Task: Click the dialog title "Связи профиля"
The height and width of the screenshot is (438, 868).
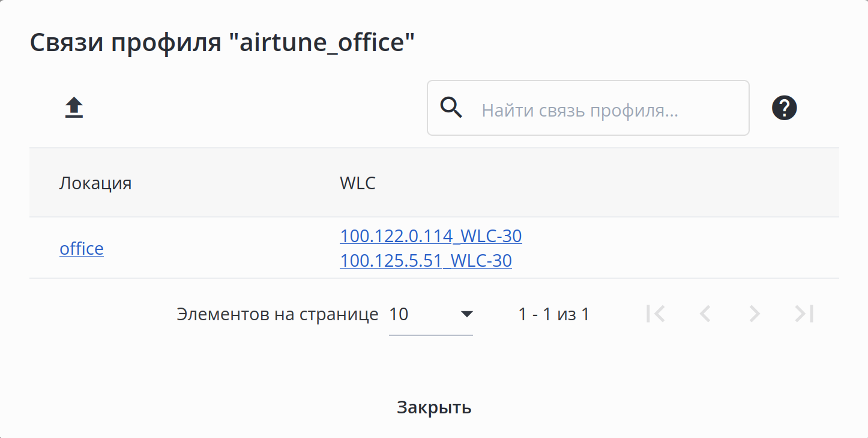Action: [223, 43]
